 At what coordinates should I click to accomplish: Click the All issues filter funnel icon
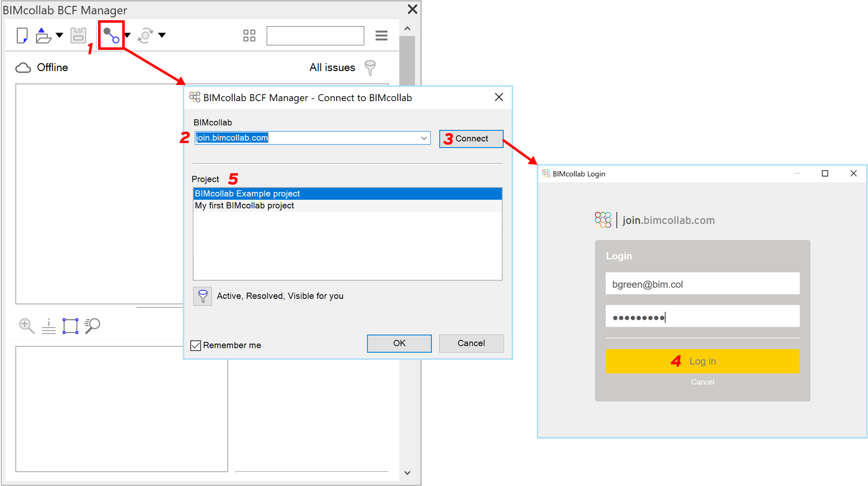370,68
